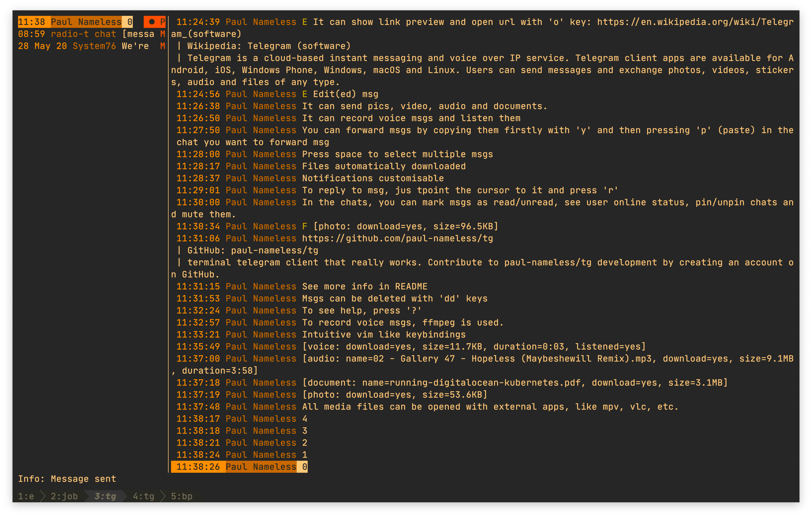Switch to tmux window 1:e
The height and width of the screenshot is (517, 812).
26,496
